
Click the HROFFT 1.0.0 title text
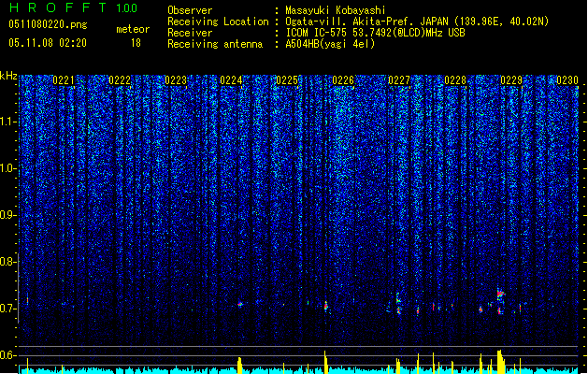(73, 7)
